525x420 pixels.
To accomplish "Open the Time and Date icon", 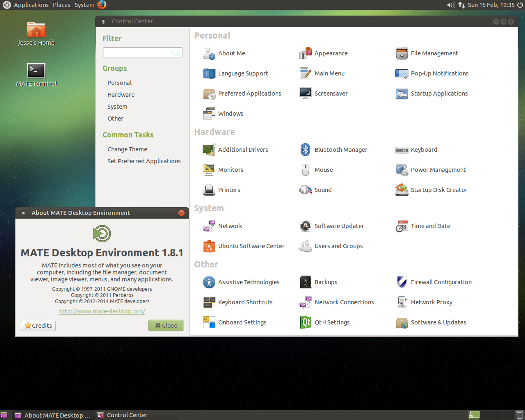I will coord(402,226).
